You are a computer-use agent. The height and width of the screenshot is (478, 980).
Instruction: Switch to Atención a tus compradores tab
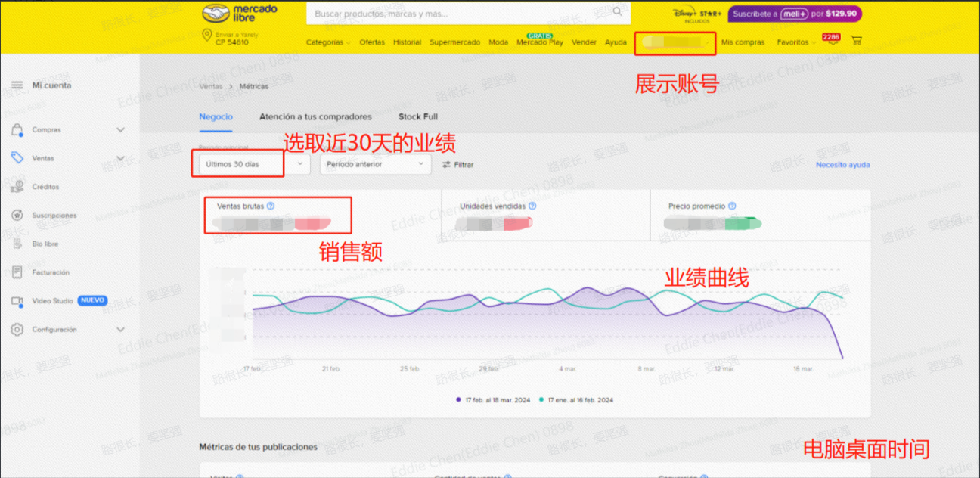point(315,117)
